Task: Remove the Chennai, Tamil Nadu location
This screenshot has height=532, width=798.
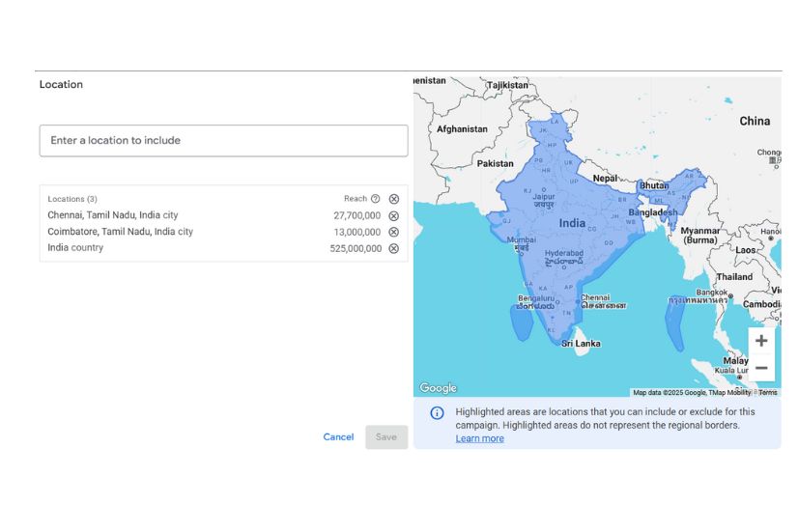Action: pyautogui.click(x=394, y=215)
